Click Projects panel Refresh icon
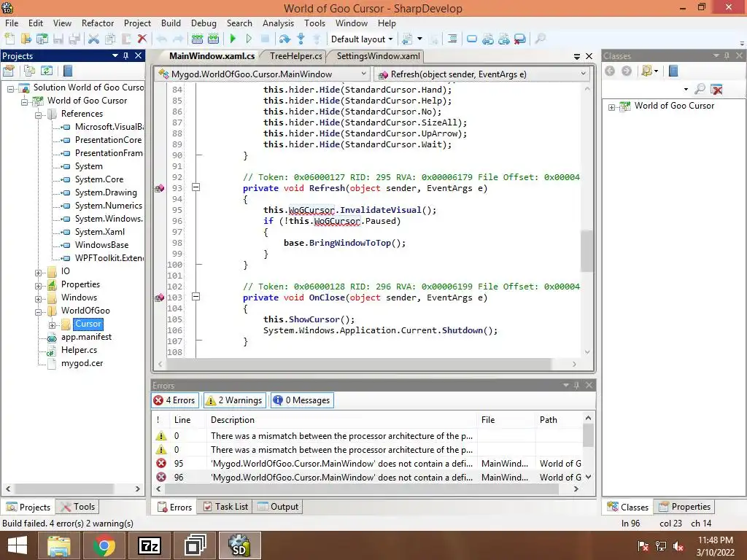Viewport: 747px width, 560px height. 46,71
